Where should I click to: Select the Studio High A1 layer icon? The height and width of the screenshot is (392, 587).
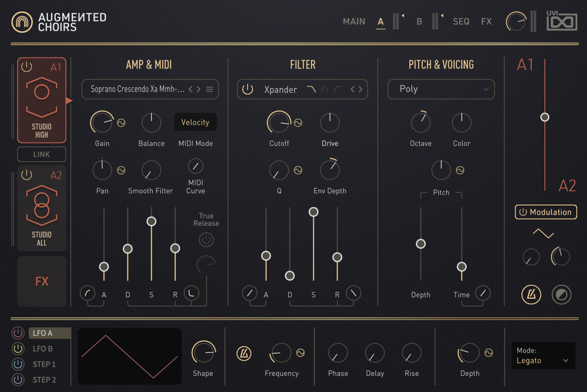click(42, 98)
